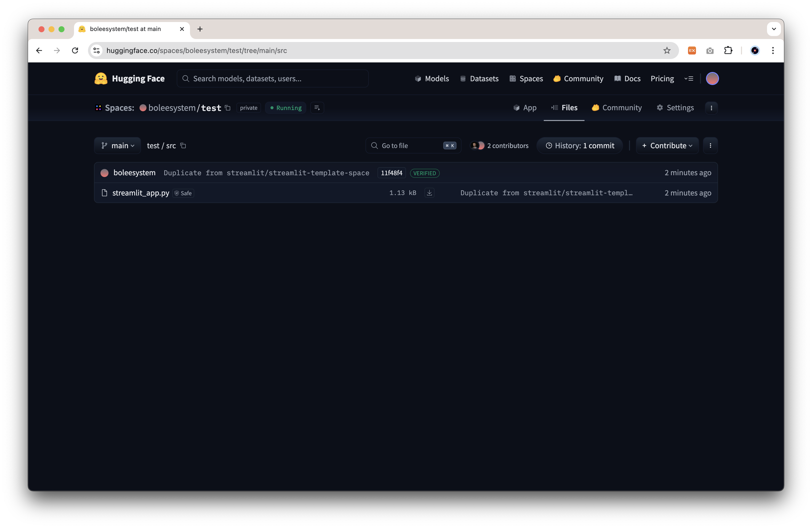Copy the space name boleesystem/test
Screen dimensions: 812x528
coord(227,108)
